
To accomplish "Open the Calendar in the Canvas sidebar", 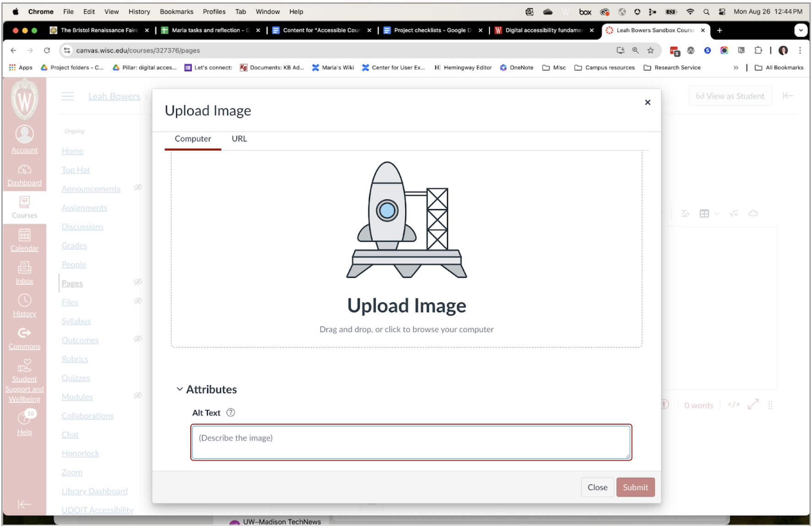I will coord(24,240).
